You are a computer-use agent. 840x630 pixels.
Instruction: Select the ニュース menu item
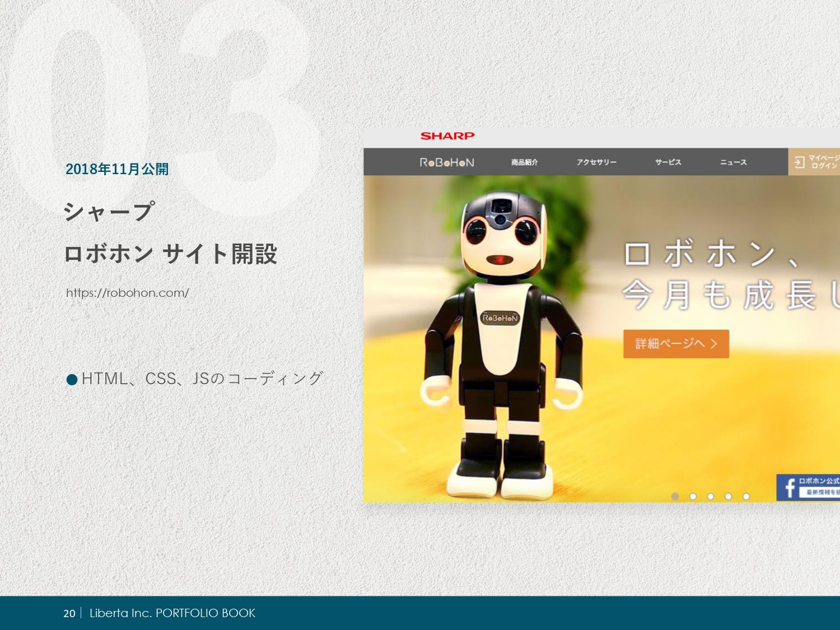(734, 162)
